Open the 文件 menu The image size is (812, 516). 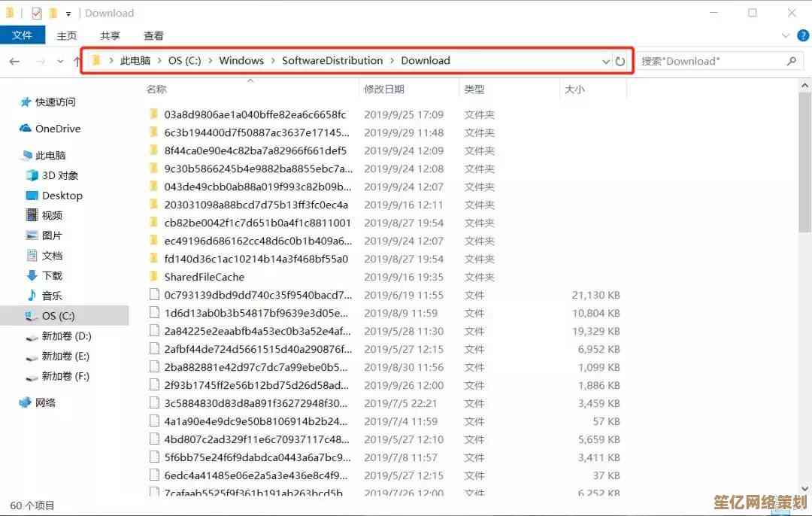tap(23, 35)
